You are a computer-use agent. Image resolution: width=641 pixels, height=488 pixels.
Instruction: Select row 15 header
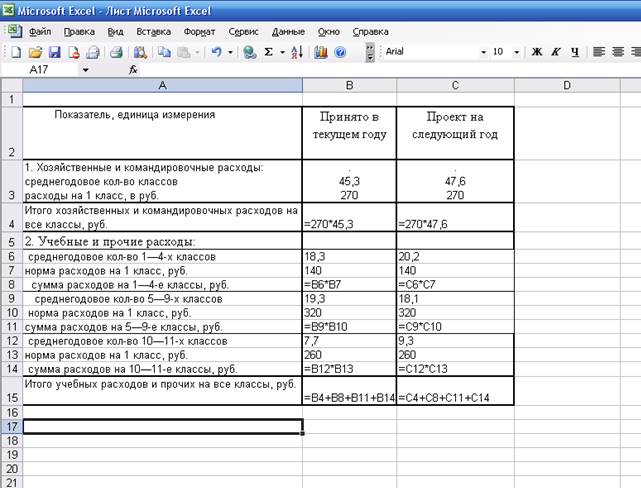[12, 391]
